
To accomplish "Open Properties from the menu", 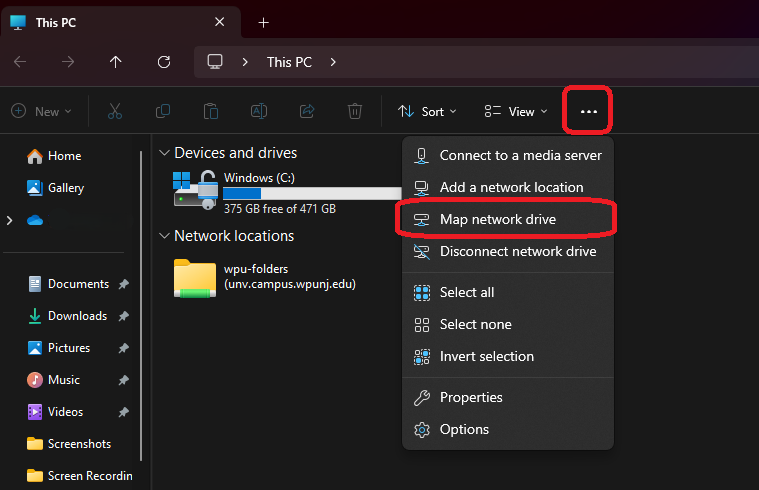I will point(508,398).
